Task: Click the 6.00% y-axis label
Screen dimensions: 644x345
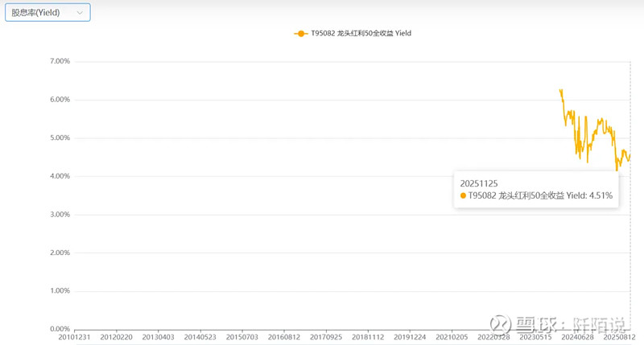Action: 60,100
